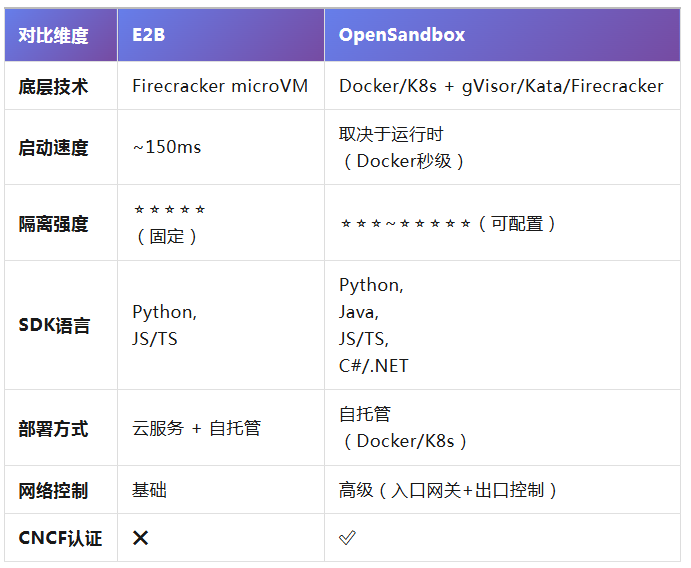Click the 取决于运行时 cell text
The image size is (691, 568).
click(x=391, y=134)
